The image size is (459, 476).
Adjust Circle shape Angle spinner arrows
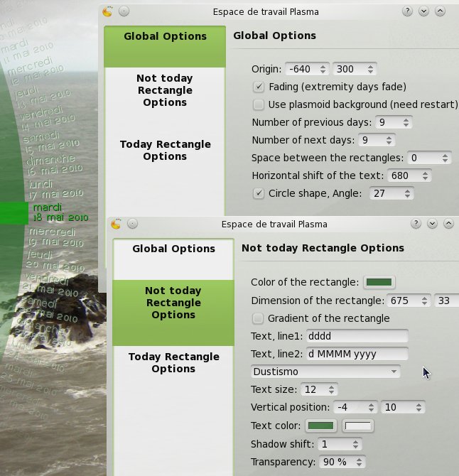(x=407, y=193)
